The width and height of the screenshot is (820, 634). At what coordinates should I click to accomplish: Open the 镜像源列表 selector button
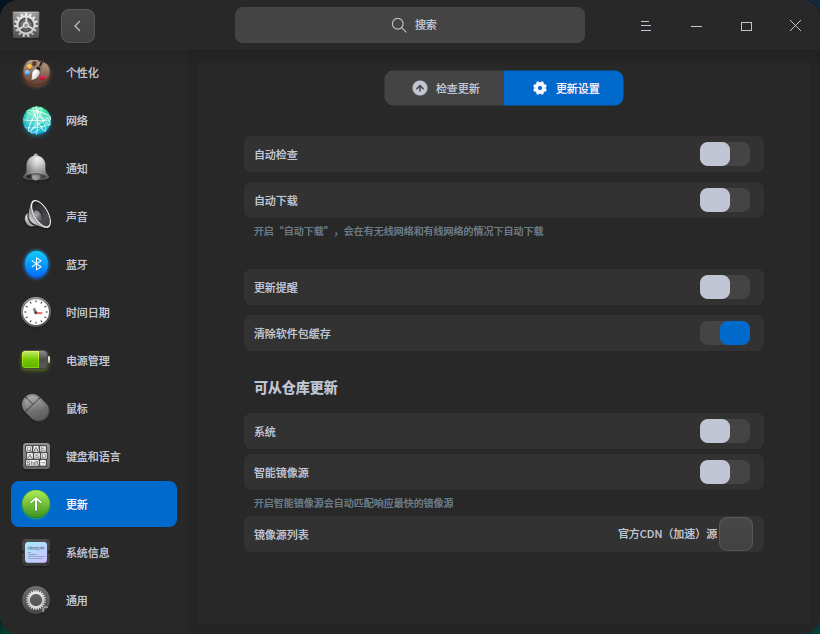(736, 534)
